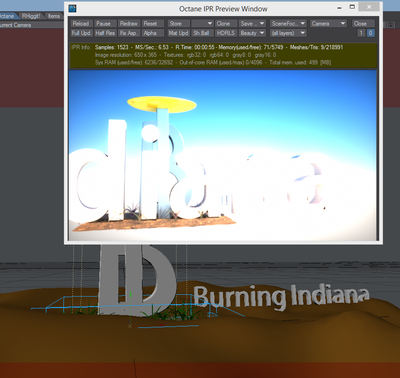The height and width of the screenshot is (378, 400).
Task: Reset the IPR render
Action: click(153, 24)
